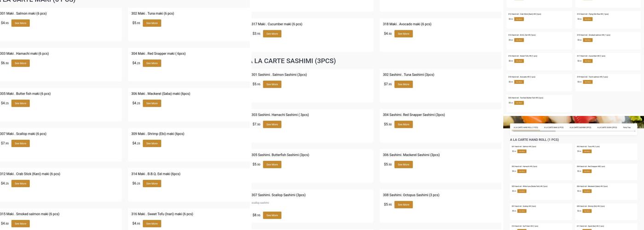This screenshot has width=644, height=230.
Task: Select the A LA CARTE MAKI (6 PCS) tab
Action: tap(553, 127)
